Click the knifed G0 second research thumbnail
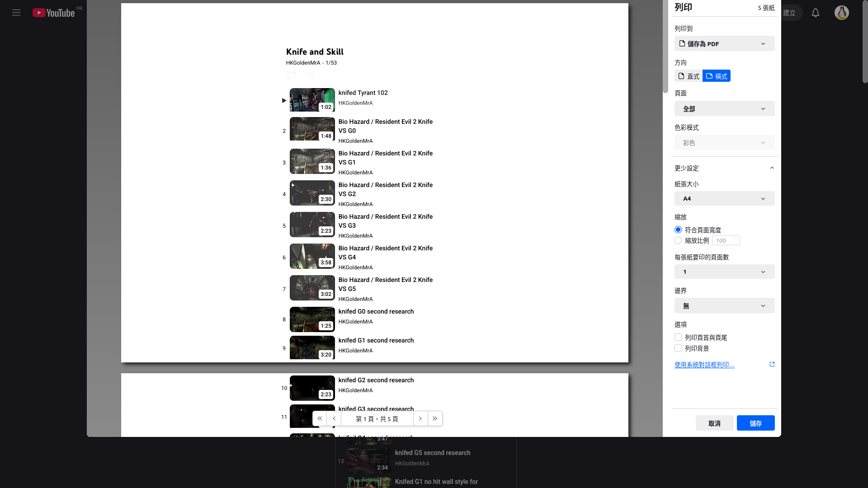The image size is (868, 488). click(312, 319)
